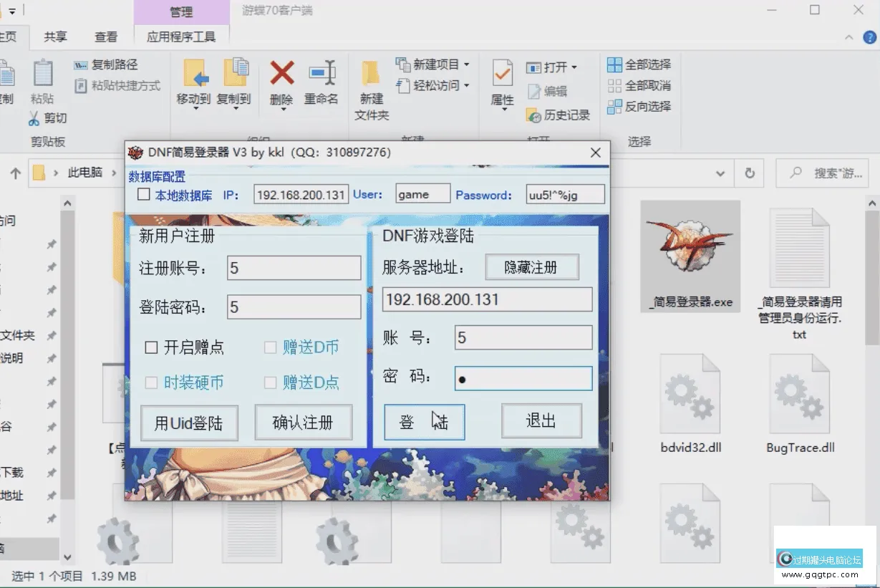Click the 确认注册 registration button
Image resolution: width=880 pixels, height=588 pixels.
point(304,423)
